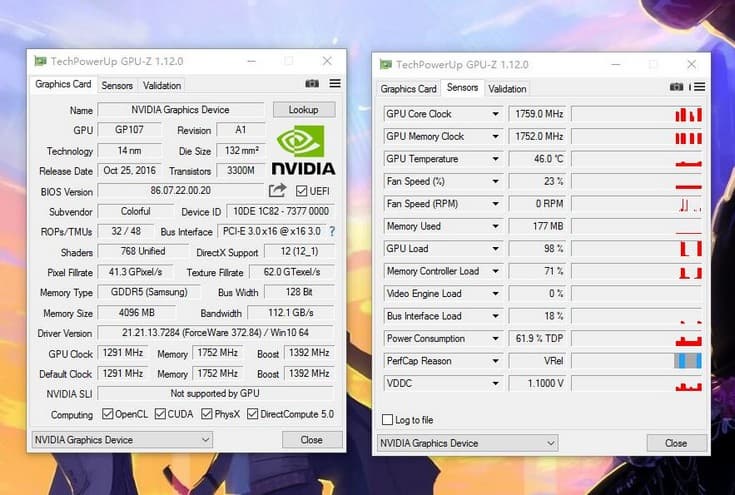Toggle the PhysX checkbox
The image size is (735, 495).
207,414
